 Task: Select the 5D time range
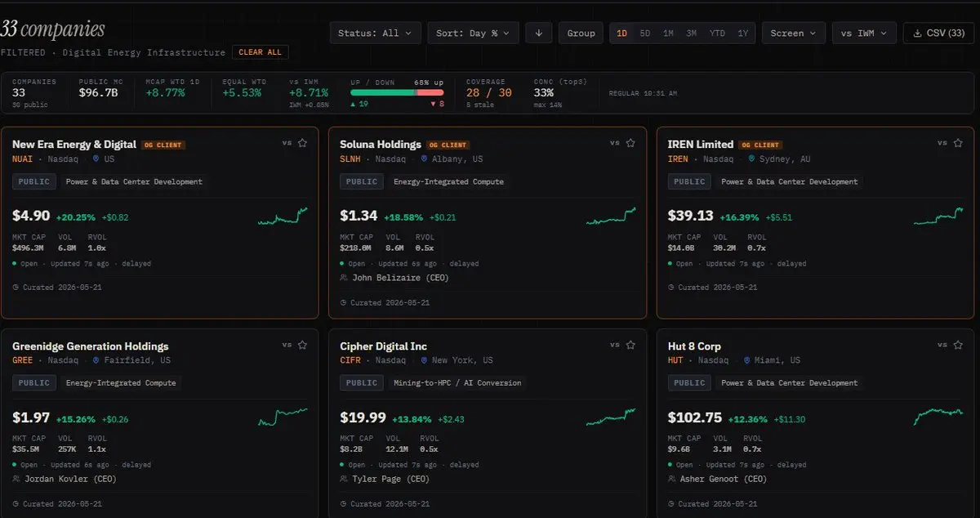645,33
